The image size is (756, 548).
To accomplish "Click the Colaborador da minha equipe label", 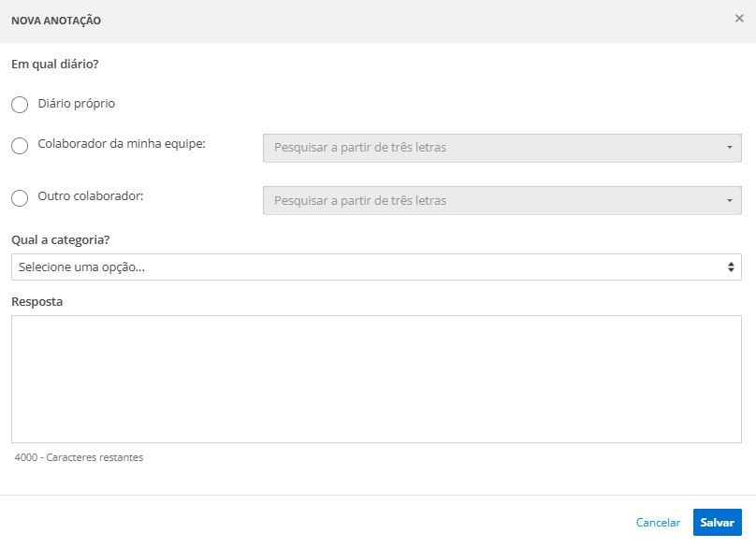I will pyautogui.click(x=122, y=144).
